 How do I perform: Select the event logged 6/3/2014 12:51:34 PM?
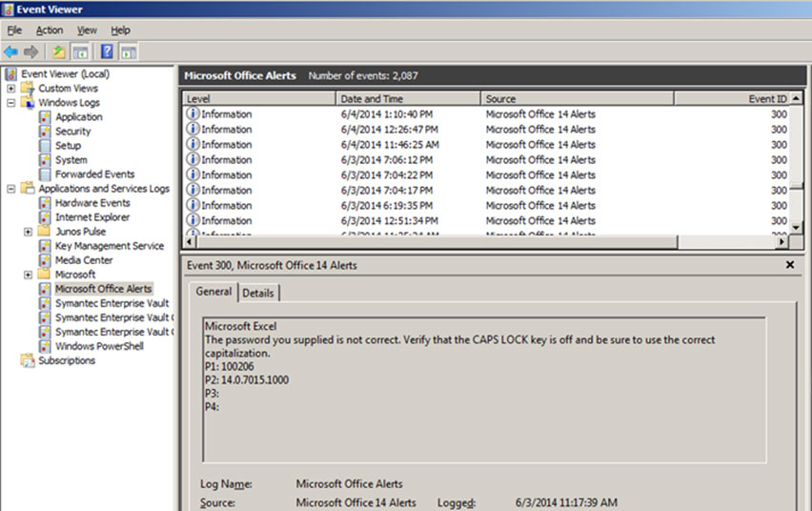[487, 220]
